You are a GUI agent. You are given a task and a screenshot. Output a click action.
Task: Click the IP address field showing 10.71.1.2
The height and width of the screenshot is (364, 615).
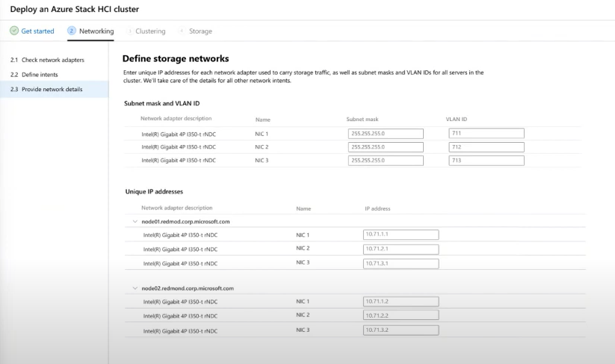pyautogui.click(x=401, y=302)
